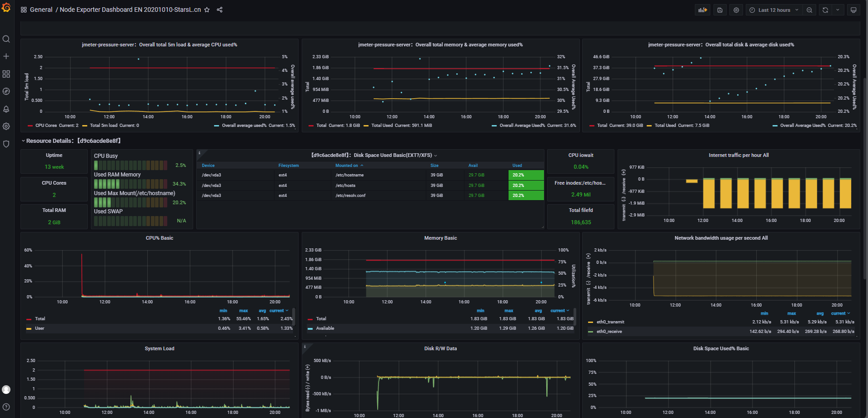
Task: Click info icon on Disk Space Used panel
Action: click(x=200, y=153)
